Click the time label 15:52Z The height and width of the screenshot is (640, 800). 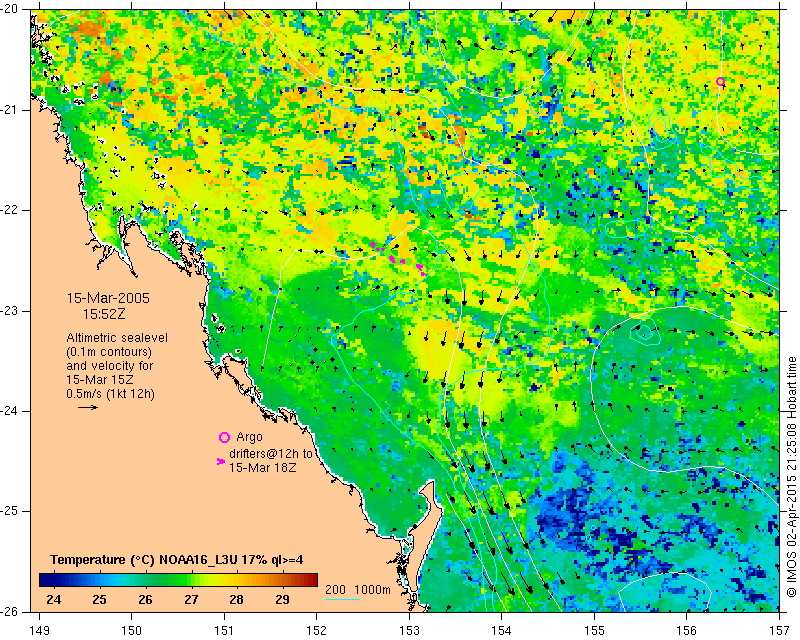click(104, 314)
